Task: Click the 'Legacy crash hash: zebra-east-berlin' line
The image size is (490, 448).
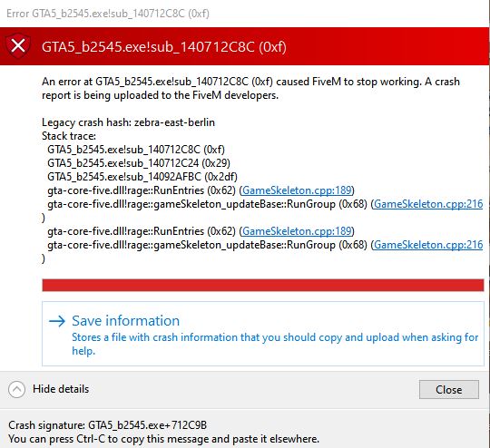Action: click(128, 122)
